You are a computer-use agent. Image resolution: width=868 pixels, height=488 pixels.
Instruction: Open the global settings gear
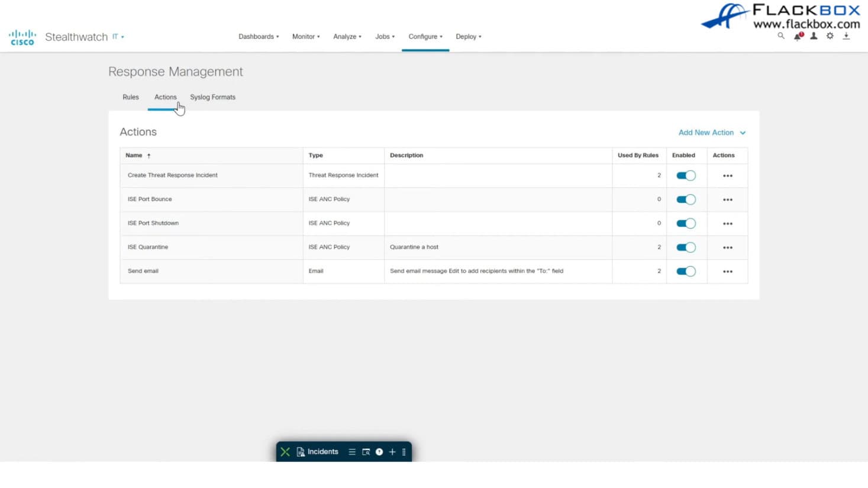830,36
